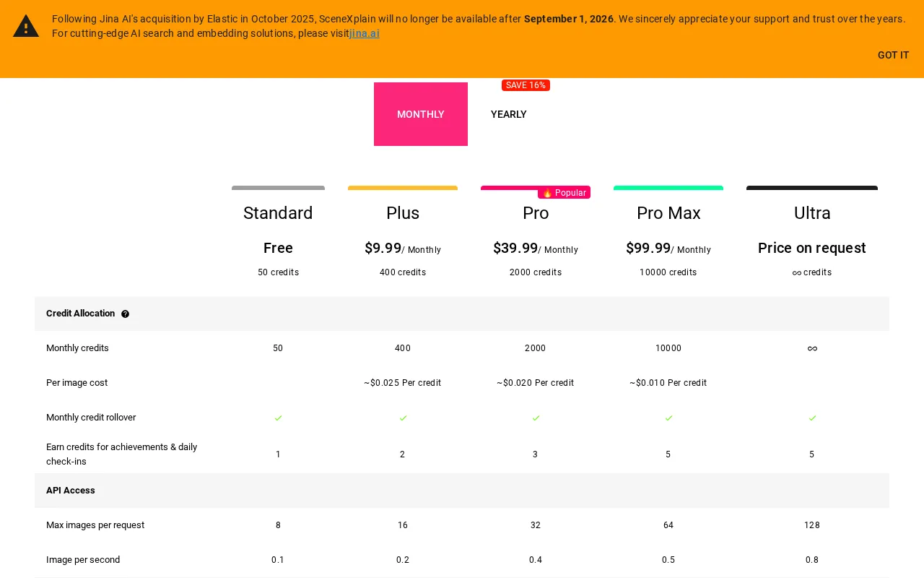This screenshot has width=924, height=578.
Task: Click Monthly credit rollover row label
Action: tap(91, 418)
